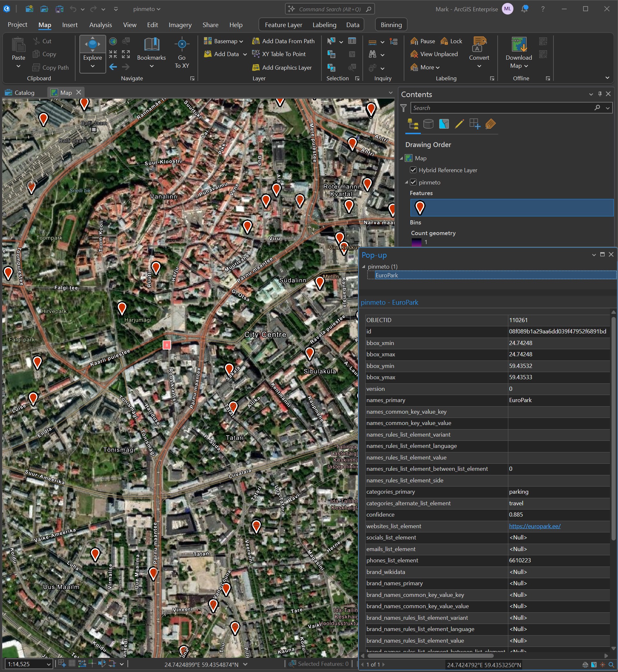Click the Download Map icon
This screenshot has width=618, height=672.
519,45
